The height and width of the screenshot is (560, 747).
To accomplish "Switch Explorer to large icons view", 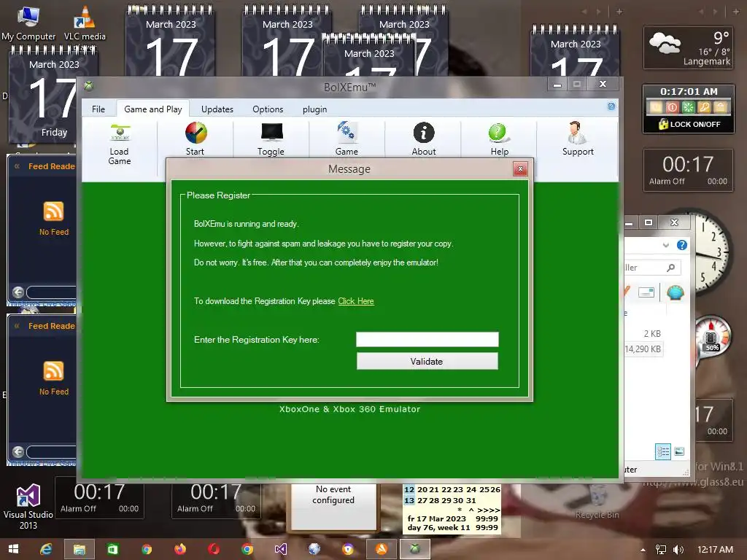I will [x=679, y=451].
